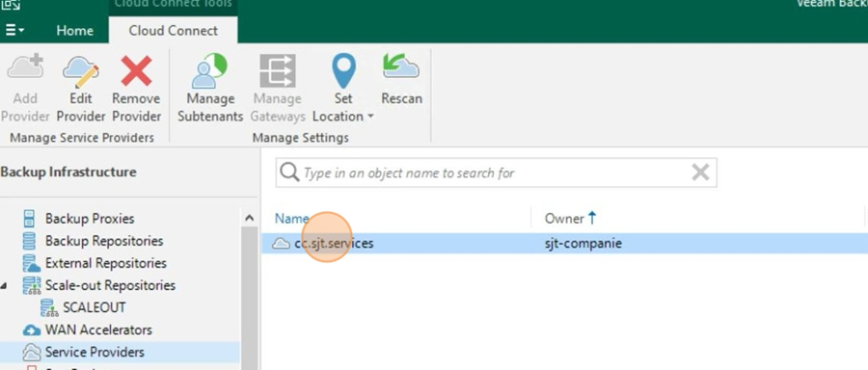The height and width of the screenshot is (370, 868).
Task: Click the magnifier icon in search box
Action: [289, 172]
